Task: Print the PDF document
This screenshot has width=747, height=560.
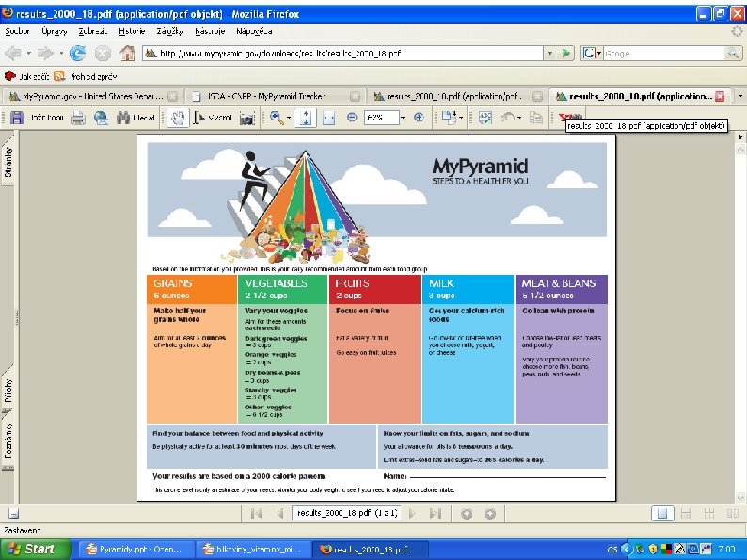Action: coord(78,118)
